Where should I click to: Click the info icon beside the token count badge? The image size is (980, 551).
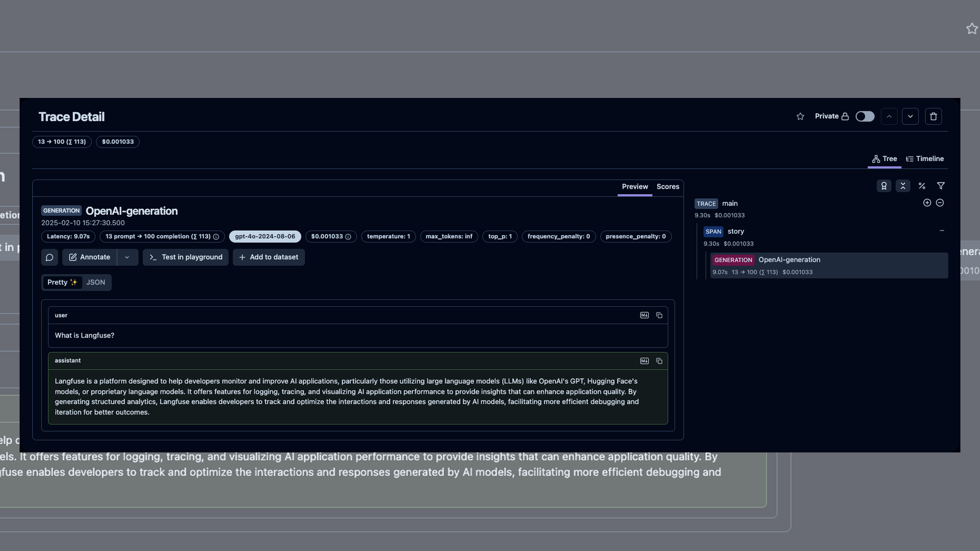[x=216, y=237]
